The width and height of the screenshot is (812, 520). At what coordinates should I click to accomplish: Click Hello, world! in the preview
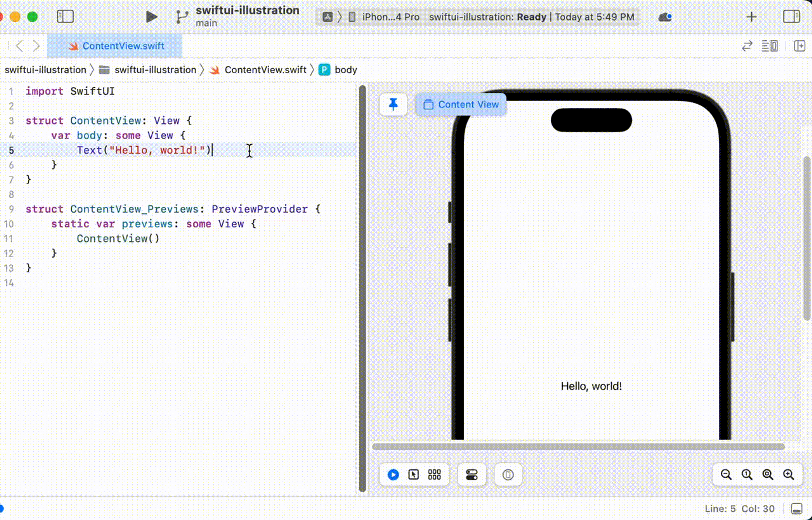(591, 386)
